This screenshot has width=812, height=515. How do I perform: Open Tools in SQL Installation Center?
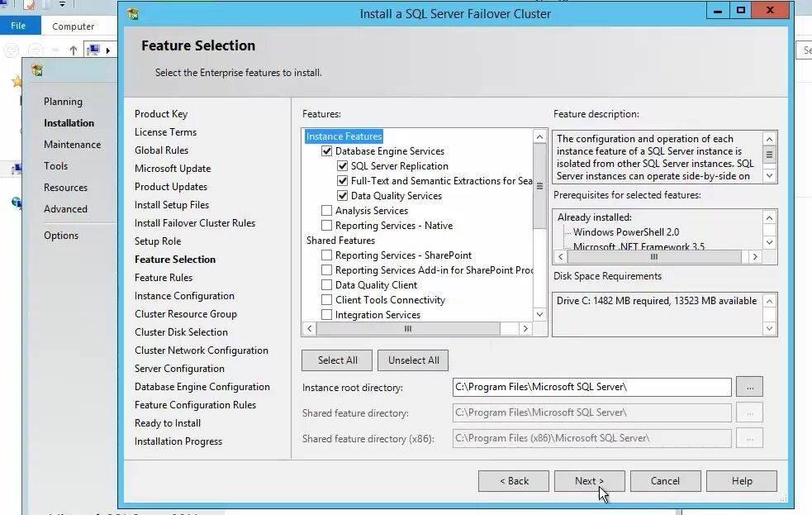pos(55,166)
